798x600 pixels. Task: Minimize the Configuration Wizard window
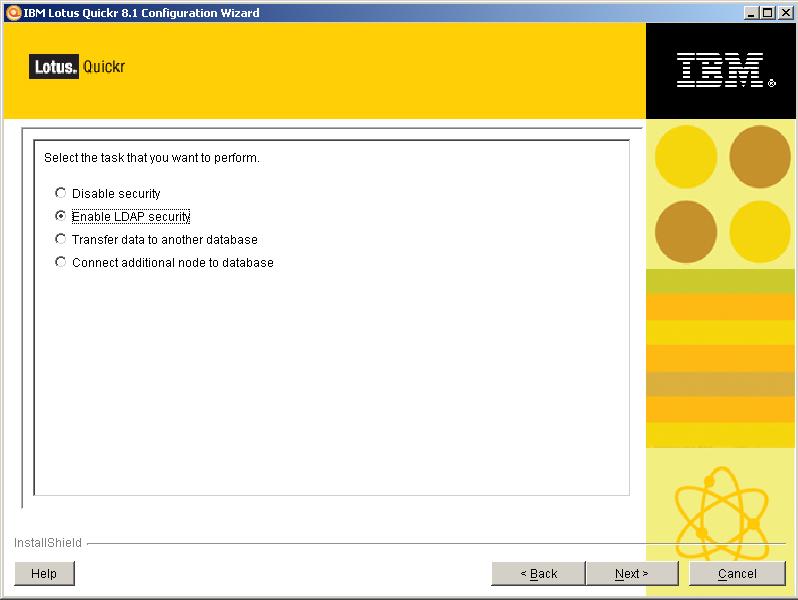(751, 13)
